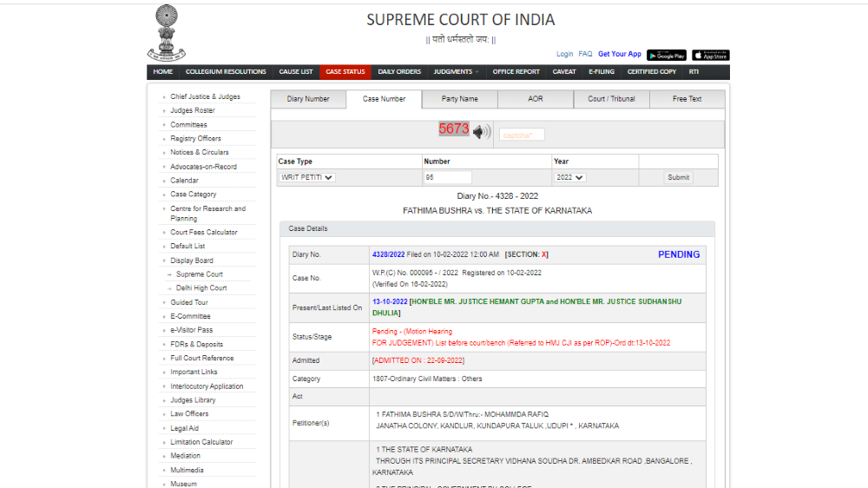Image resolution: width=868 pixels, height=488 pixels.
Task: Open the App Store badge
Action: coord(710,55)
